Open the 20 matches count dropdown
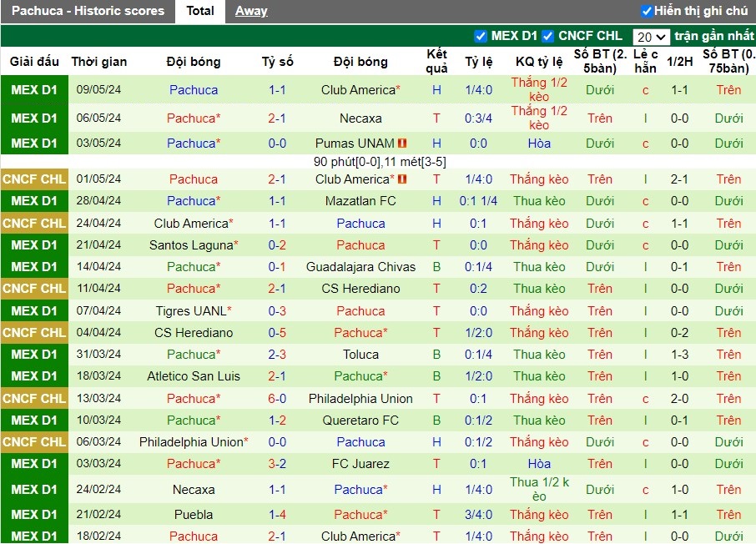 click(651, 37)
